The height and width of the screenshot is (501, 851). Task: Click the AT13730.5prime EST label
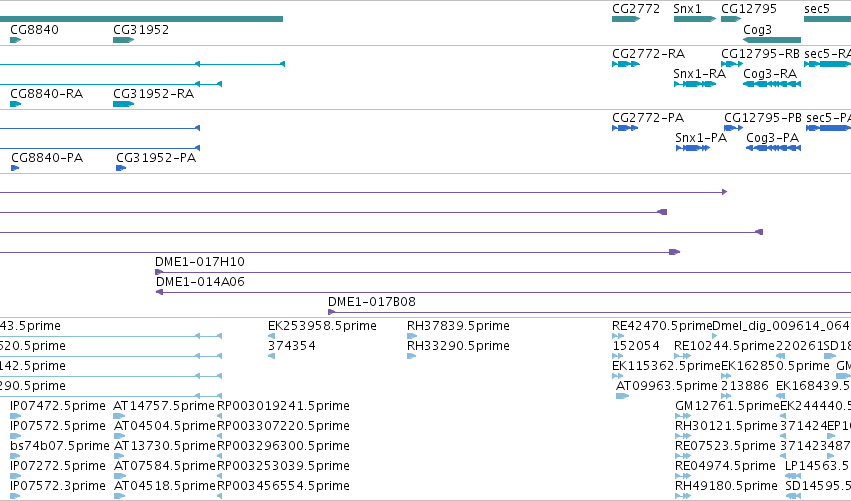point(164,446)
